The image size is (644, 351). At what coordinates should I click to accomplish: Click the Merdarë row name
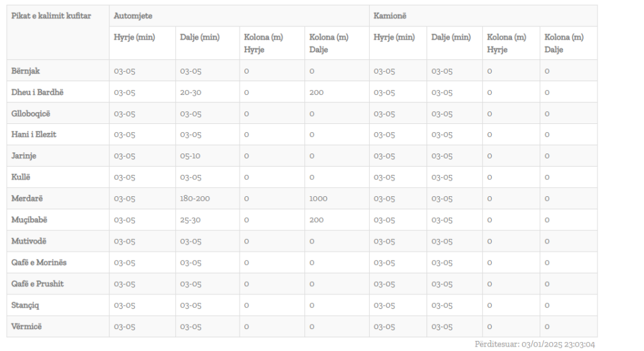[x=27, y=198]
